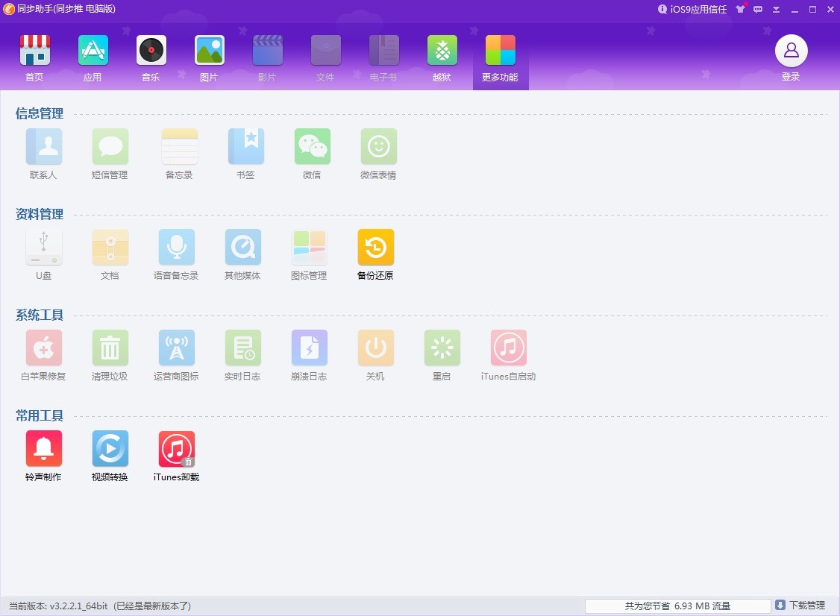The image size is (840, 616).
Task: Click the message feedback icon in title bar
Action: [757, 9]
